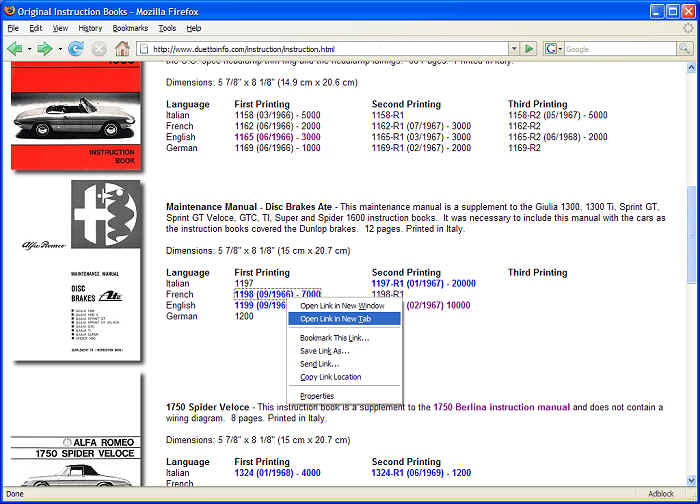Open English link starting 1199 (09/196
Screen dimensions: 700x504
point(260,305)
